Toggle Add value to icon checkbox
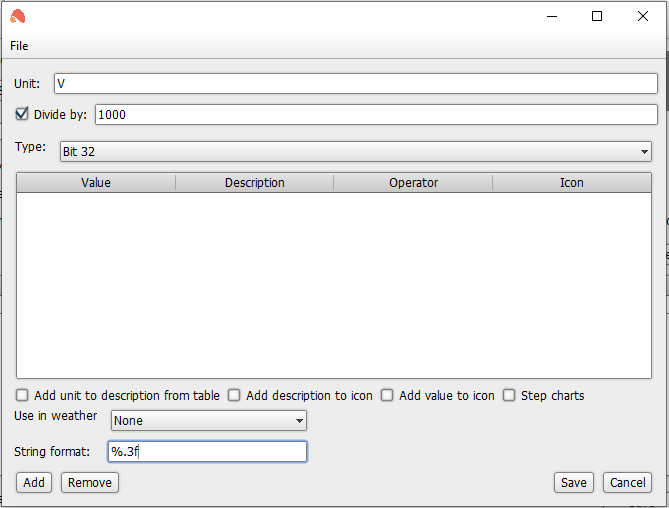Screen dimensions: 669x508 click(387, 395)
